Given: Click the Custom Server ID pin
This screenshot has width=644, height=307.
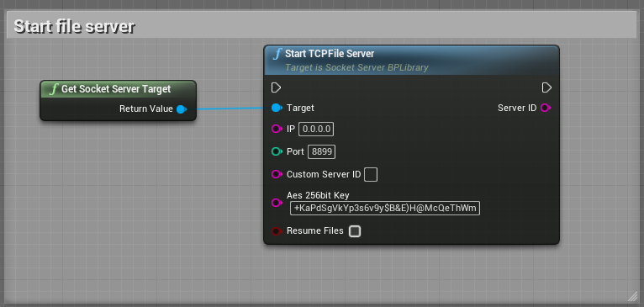Looking at the screenshot, I should [x=277, y=174].
